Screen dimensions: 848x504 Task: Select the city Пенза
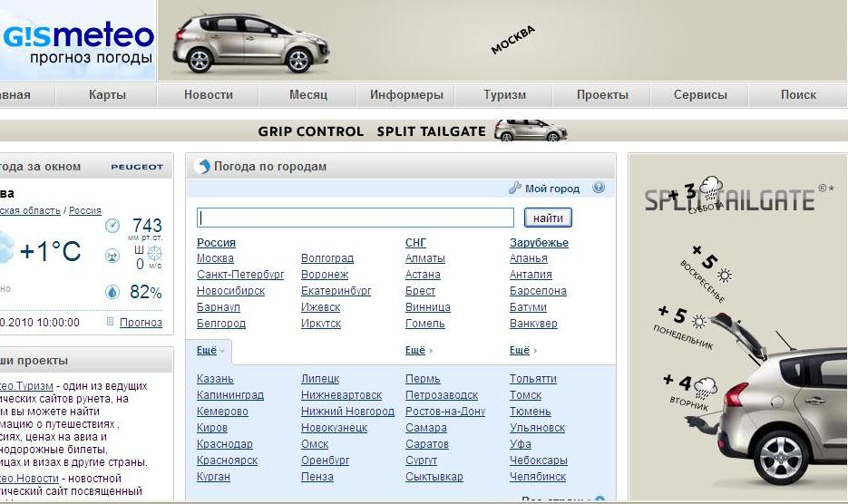(x=317, y=477)
